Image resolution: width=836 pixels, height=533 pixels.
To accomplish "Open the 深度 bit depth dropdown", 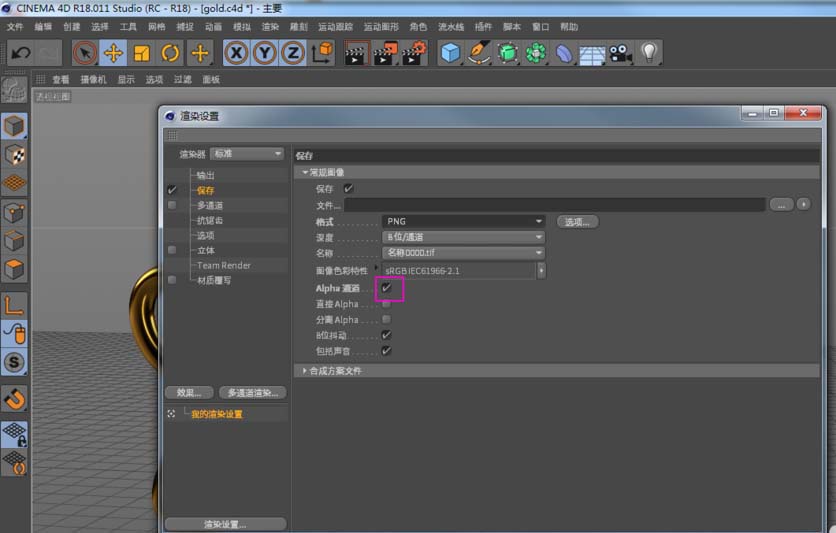I will click(x=463, y=237).
